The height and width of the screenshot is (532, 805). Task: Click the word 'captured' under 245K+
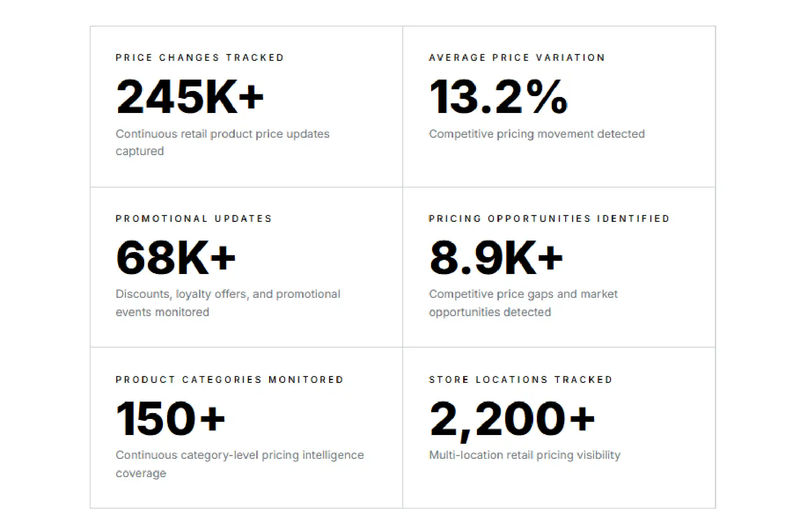pos(140,152)
